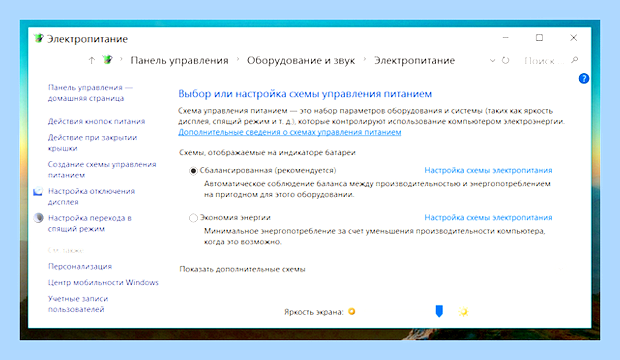Open the address bar history dropdown arrow
The width and height of the screenshot is (620, 360).
[x=492, y=61]
